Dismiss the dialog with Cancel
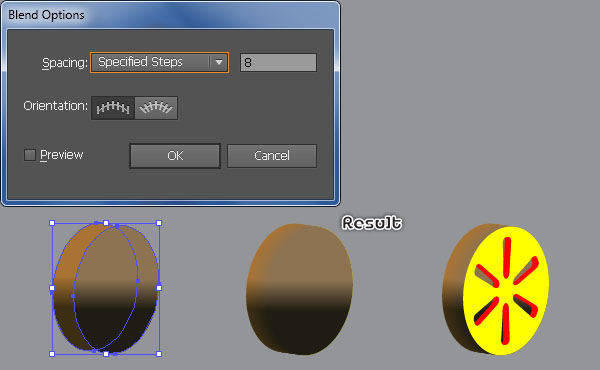600x370 pixels. 272,156
